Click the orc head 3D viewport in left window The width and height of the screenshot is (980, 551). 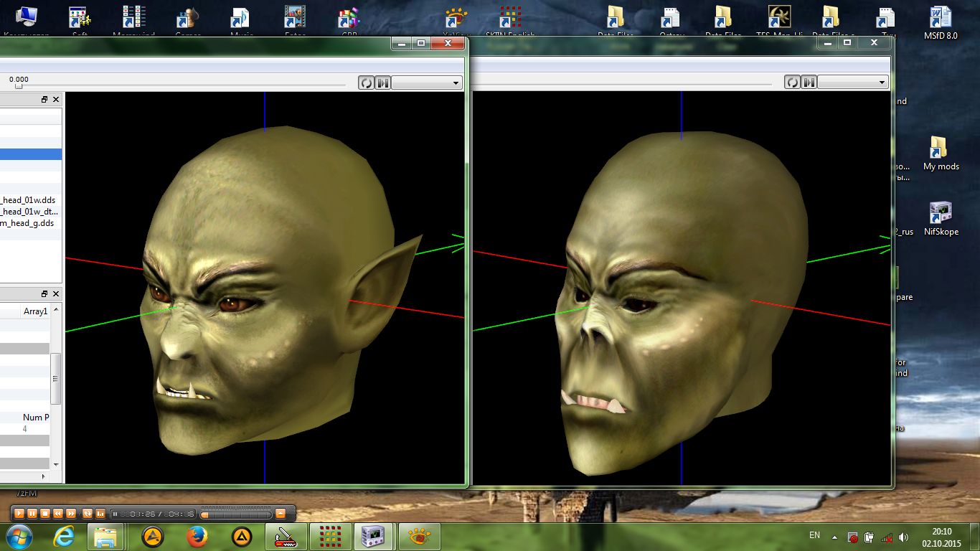tap(265, 287)
